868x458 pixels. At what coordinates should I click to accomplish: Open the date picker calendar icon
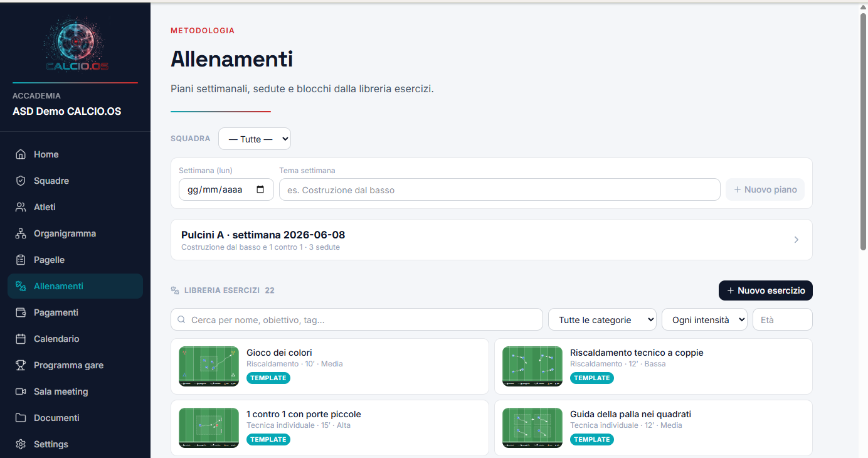pos(261,189)
